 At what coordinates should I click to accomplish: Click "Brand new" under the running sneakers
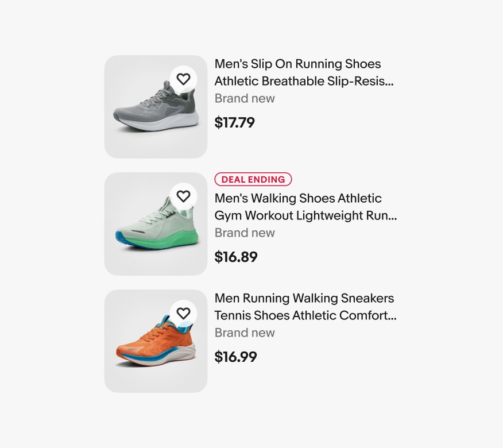coord(245,333)
